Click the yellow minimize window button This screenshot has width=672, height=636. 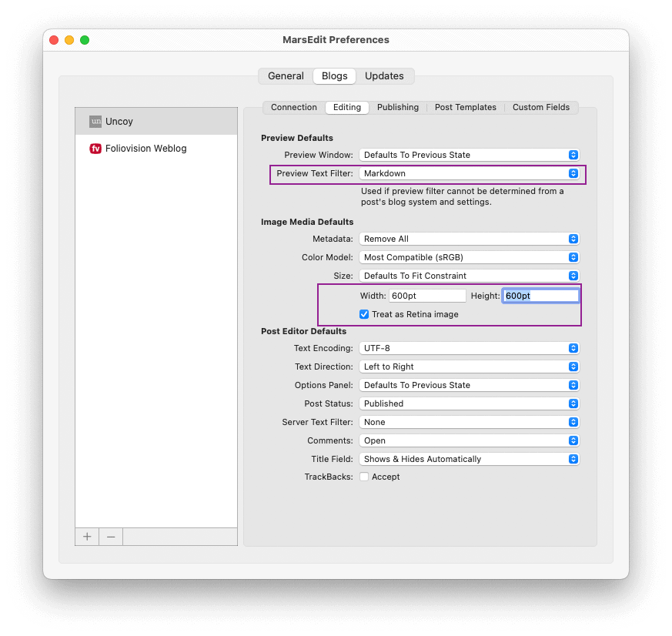(69, 40)
